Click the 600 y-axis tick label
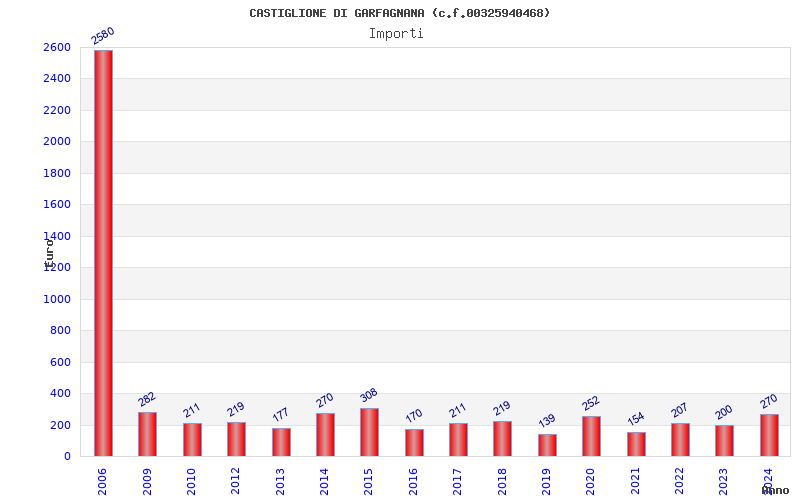The image size is (800, 500). (x=60, y=362)
